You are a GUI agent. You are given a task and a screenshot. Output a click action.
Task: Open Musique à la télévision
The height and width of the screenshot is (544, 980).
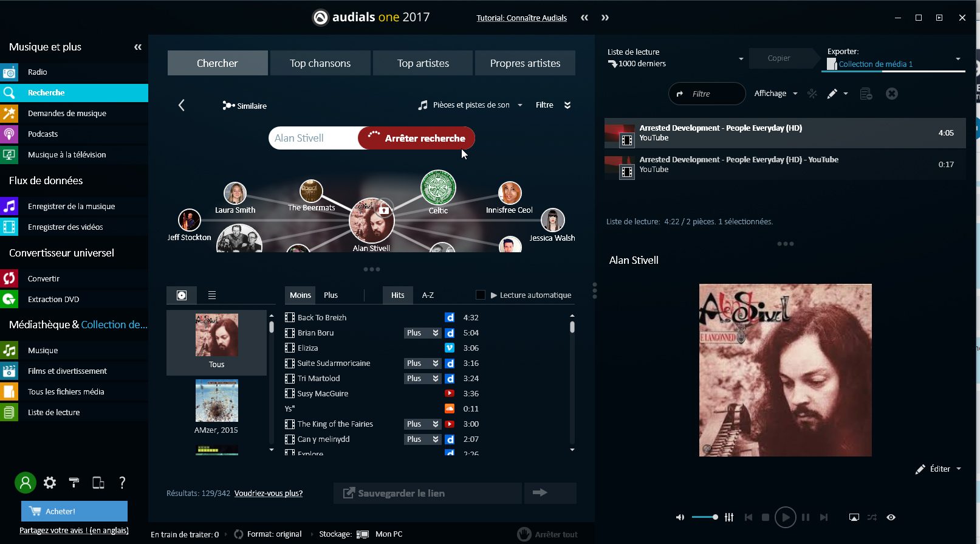[74, 154]
